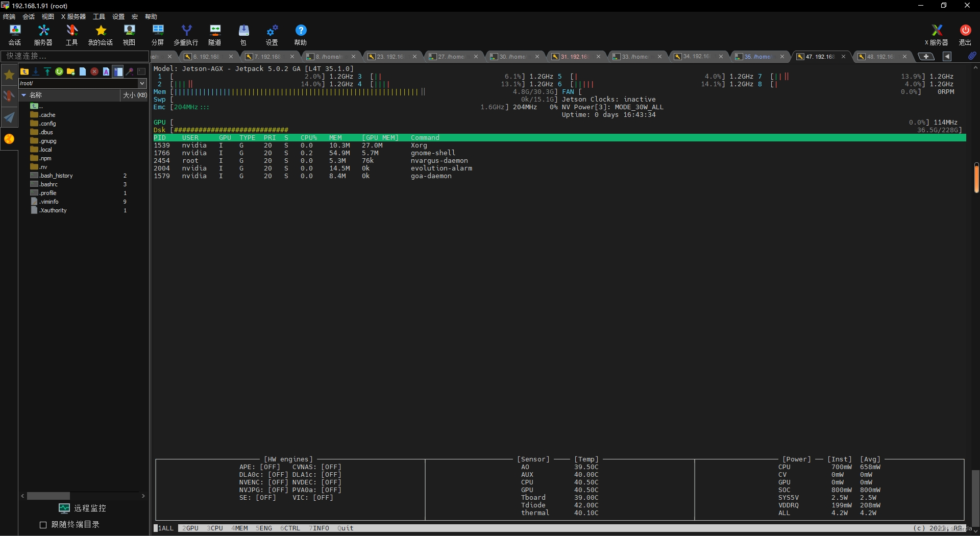Click the X服务器 icon at top right
The image size is (980, 536).
(x=937, y=35)
